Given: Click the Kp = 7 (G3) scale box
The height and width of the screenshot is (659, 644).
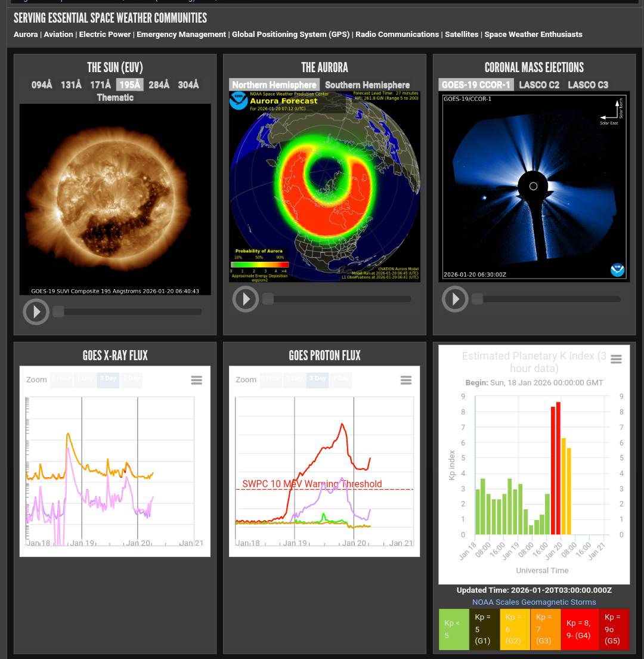Looking at the screenshot, I should pyautogui.click(x=546, y=629).
